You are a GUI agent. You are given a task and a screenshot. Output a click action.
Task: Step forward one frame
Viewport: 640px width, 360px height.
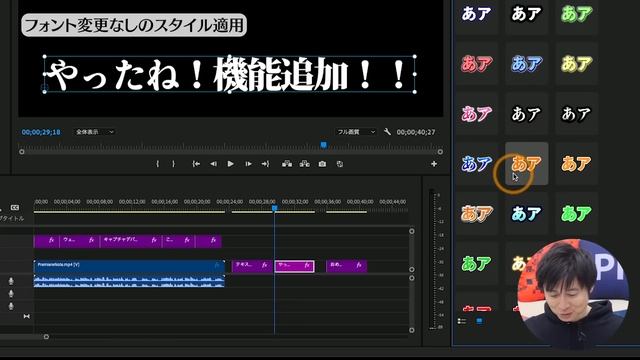click(248, 164)
